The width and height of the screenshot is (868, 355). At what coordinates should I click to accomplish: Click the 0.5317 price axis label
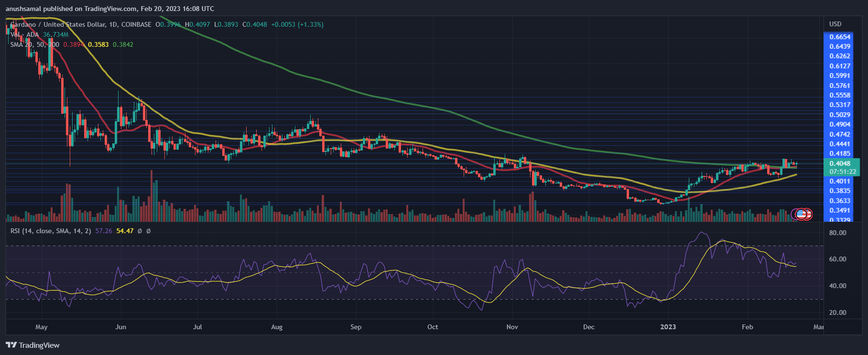[x=840, y=105]
